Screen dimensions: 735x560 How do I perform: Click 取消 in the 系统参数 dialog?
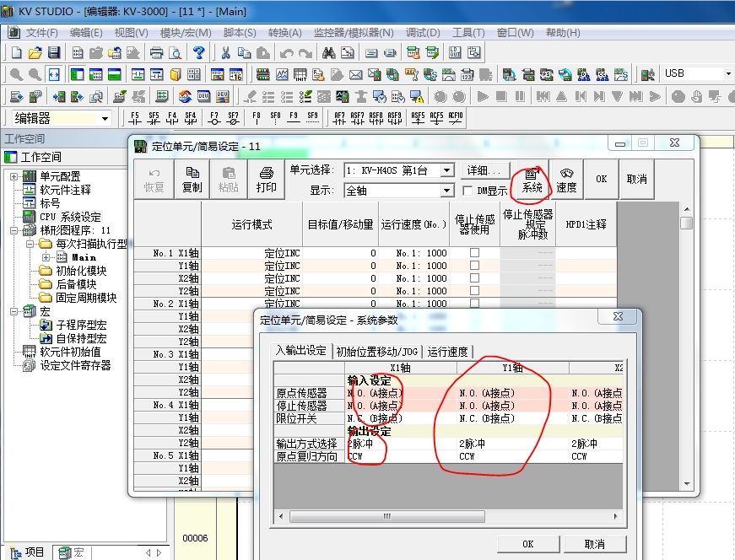[594, 544]
